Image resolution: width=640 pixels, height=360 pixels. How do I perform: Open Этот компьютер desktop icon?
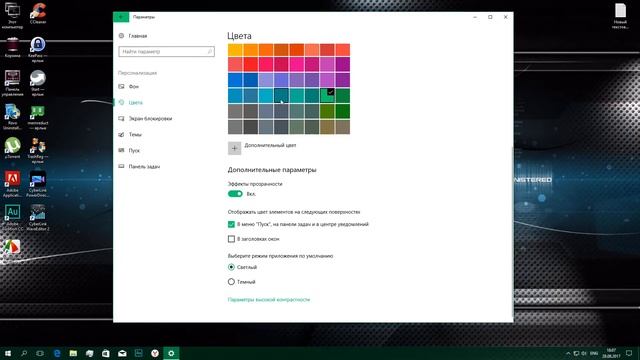click(x=12, y=16)
